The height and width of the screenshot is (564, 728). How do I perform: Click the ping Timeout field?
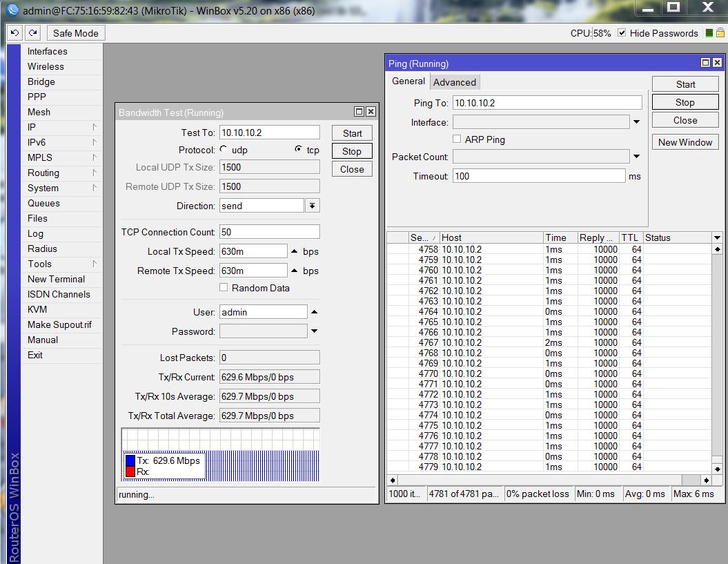coord(539,176)
